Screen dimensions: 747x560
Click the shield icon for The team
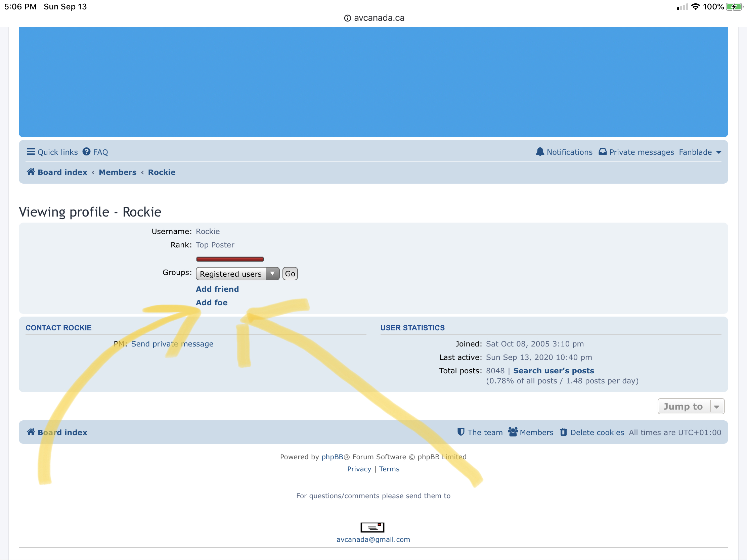click(460, 432)
